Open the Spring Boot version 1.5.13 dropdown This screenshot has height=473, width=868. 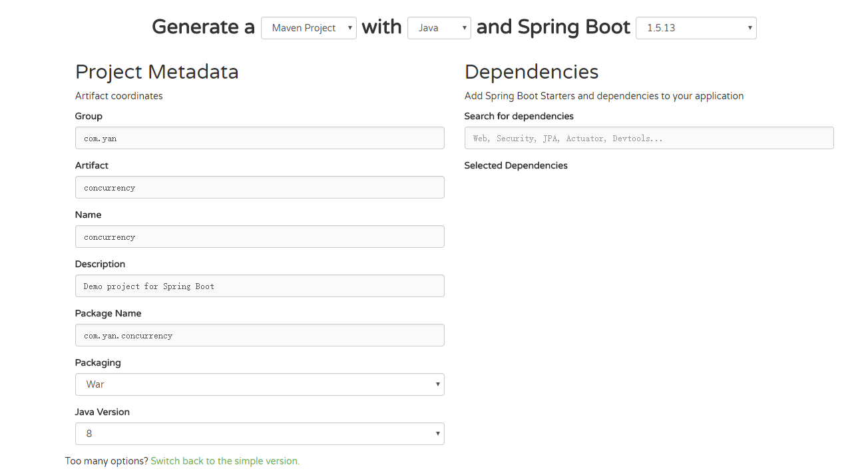[696, 28]
